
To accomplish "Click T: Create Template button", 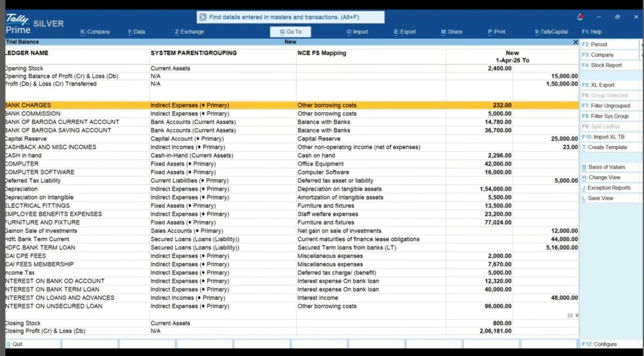I will [x=610, y=147].
